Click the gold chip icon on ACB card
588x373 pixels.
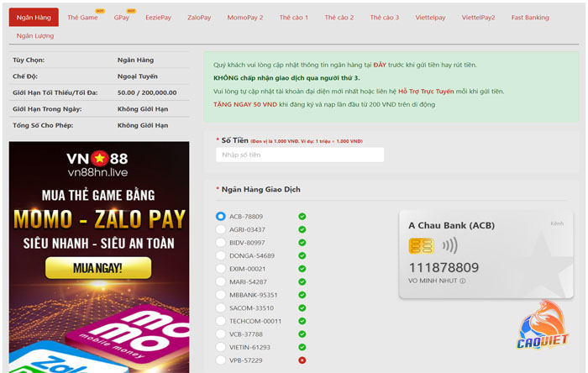click(x=421, y=246)
